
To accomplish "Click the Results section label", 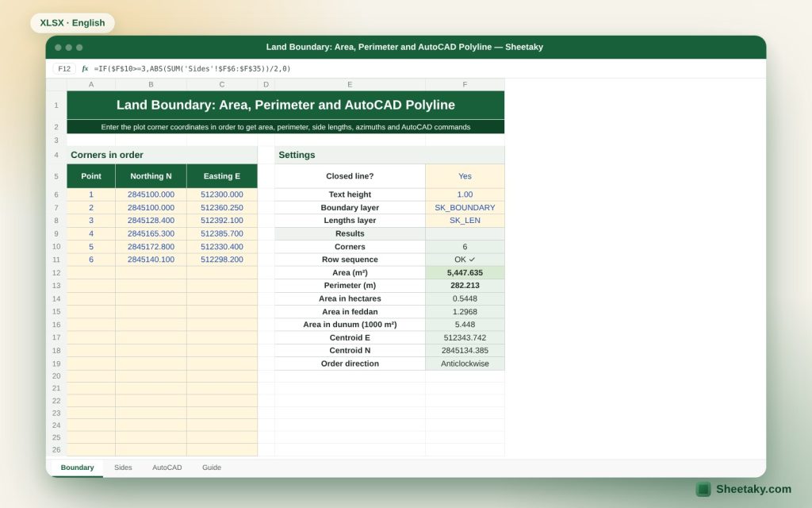I will coord(350,234).
